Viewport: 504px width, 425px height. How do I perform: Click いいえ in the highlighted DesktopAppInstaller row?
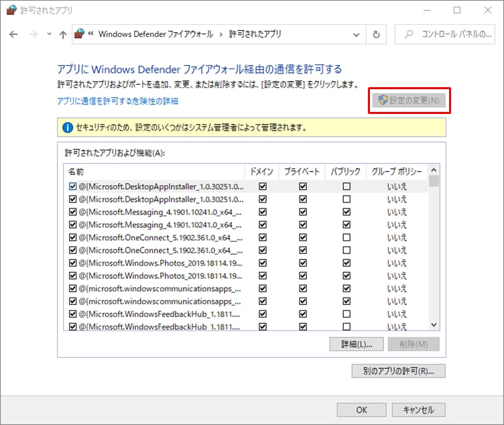click(397, 186)
